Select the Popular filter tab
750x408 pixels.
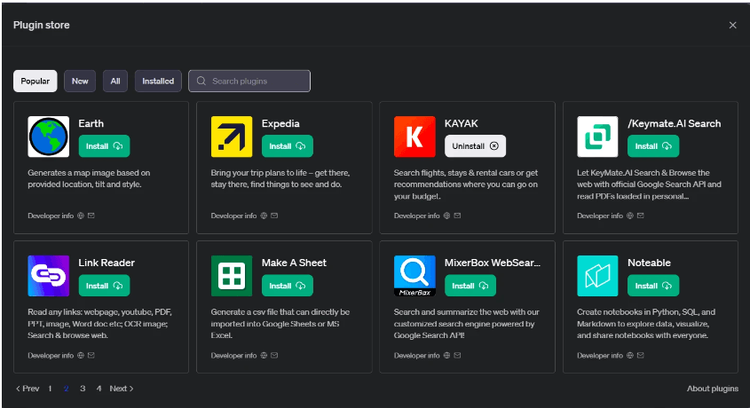pos(35,81)
